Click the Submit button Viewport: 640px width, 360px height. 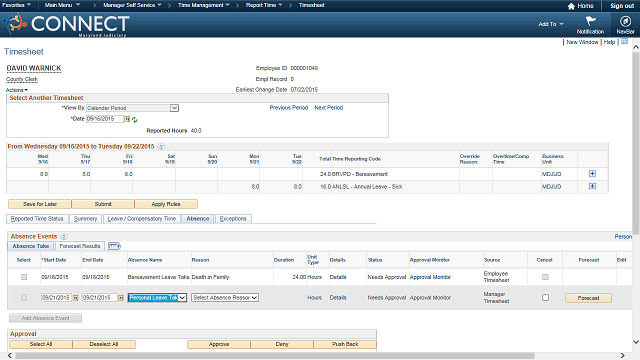103,204
